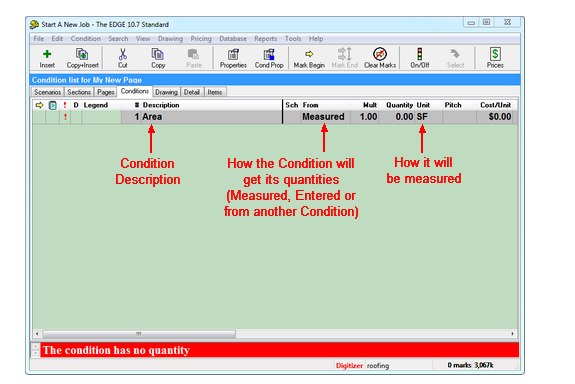Close the EDGE window

tap(507, 22)
